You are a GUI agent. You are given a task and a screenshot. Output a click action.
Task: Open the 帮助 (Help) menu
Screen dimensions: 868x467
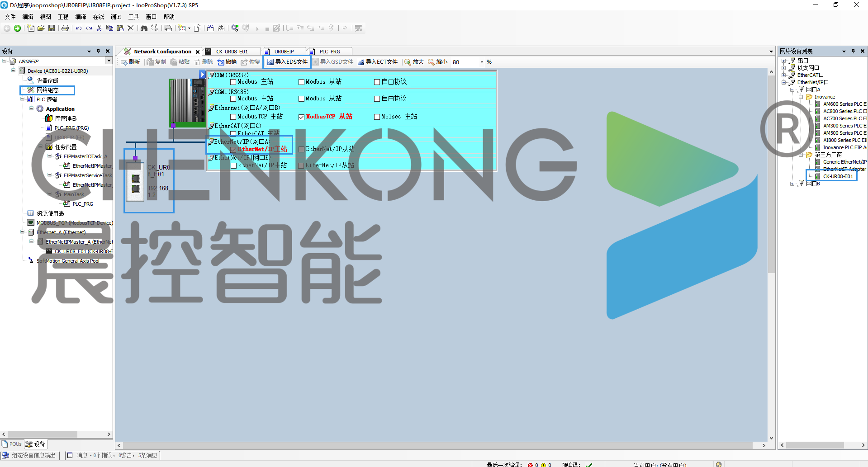[169, 17]
